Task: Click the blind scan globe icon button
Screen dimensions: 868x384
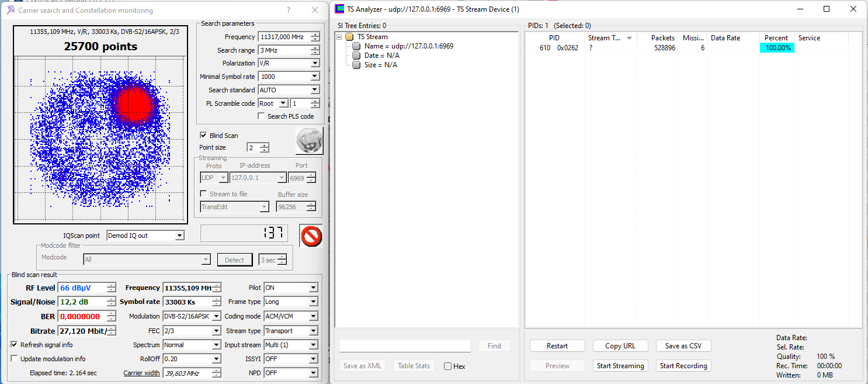Action: pyautogui.click(x=308, y=141)
